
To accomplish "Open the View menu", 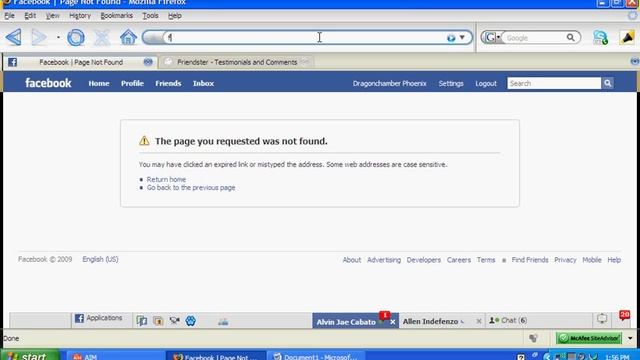I will (52, 16).
